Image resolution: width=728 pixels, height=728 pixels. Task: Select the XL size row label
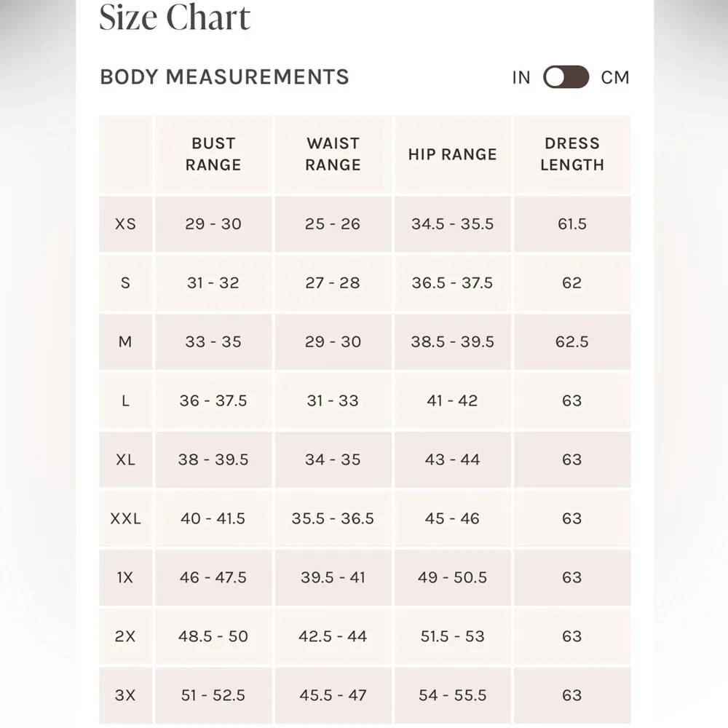[x=125, y=460]
